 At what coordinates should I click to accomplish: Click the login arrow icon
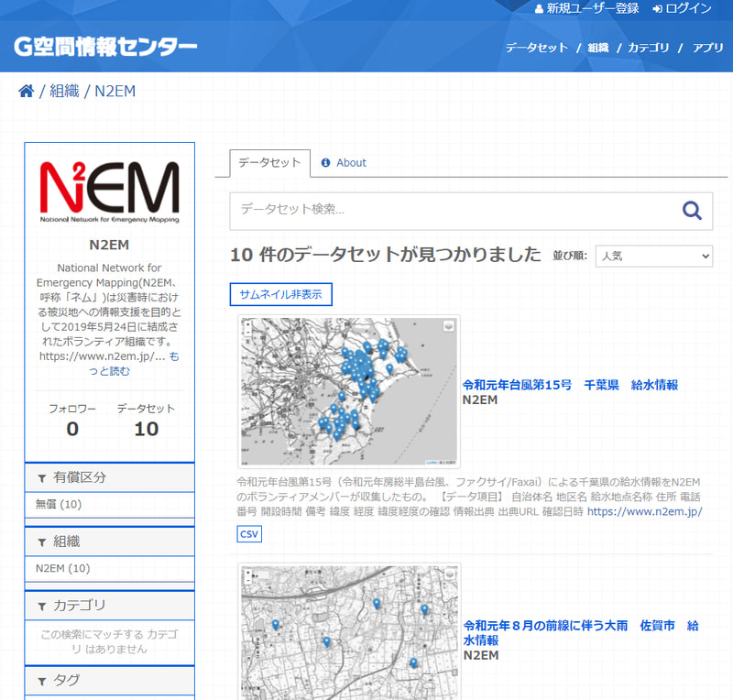pos(658,9)
